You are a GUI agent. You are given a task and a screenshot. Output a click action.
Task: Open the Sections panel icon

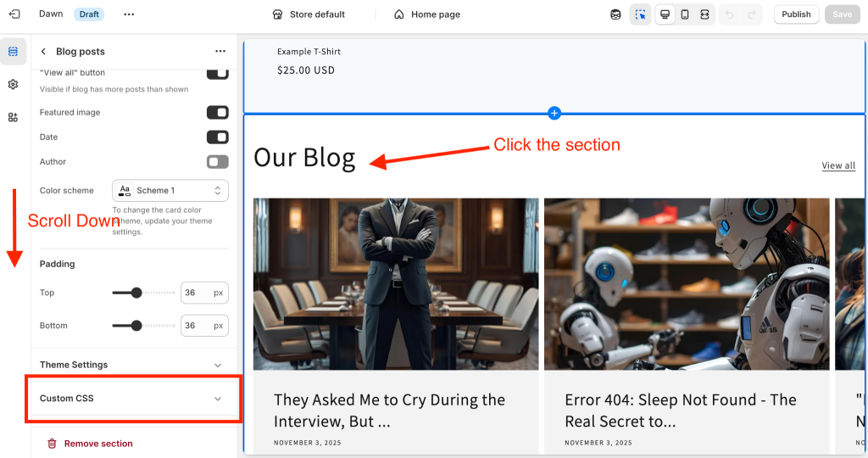coord(13,52)
